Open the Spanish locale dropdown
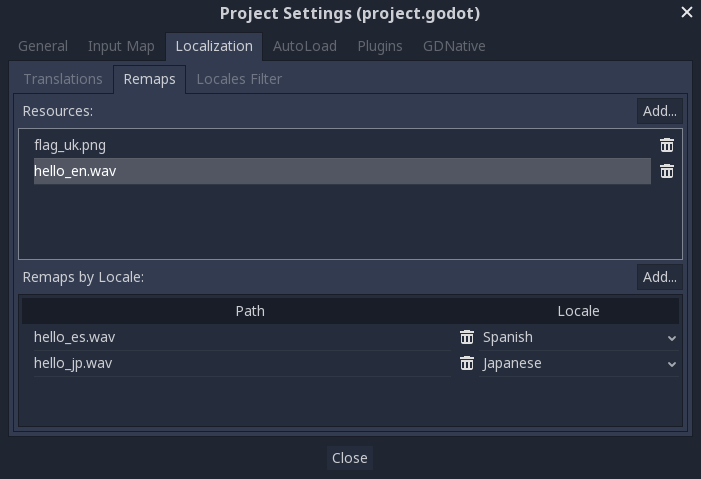The height and width of the screenshot is (479, 701). 577,337
